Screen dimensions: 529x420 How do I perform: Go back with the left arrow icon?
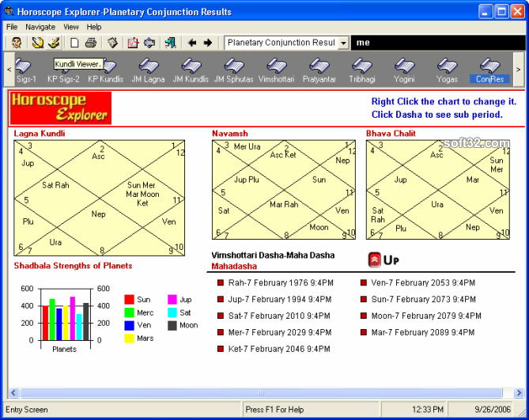[192, 43]
